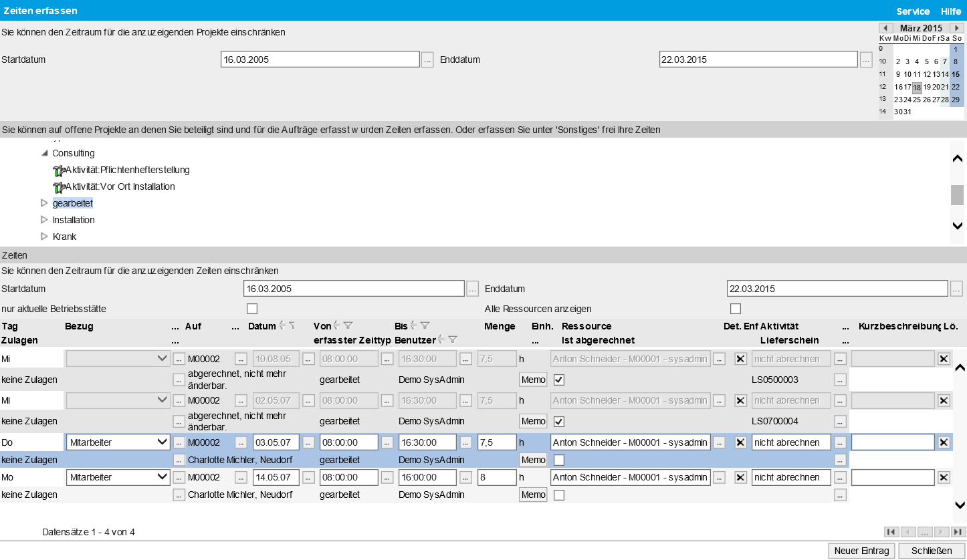Enable 'nur aktuelle Betriebsstätte' checkbox
The height and width of the screenshot is (560, 967).
click(x=252, y=309)
